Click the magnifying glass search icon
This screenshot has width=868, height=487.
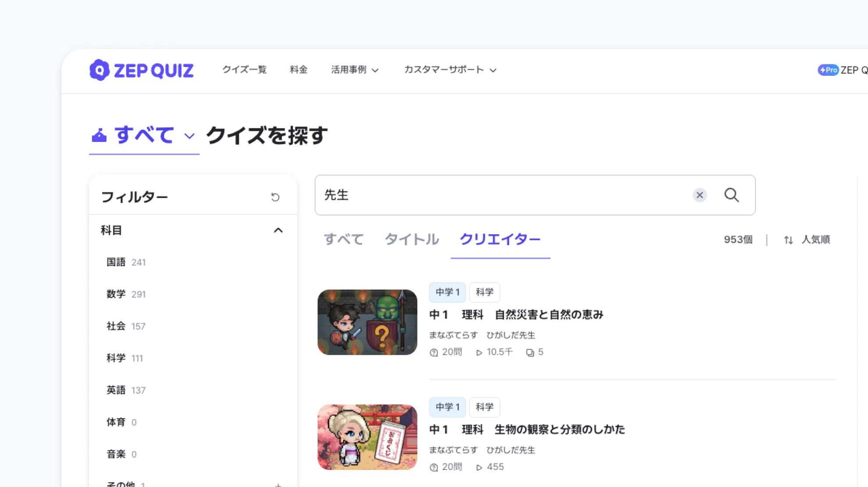click(731, 195)
